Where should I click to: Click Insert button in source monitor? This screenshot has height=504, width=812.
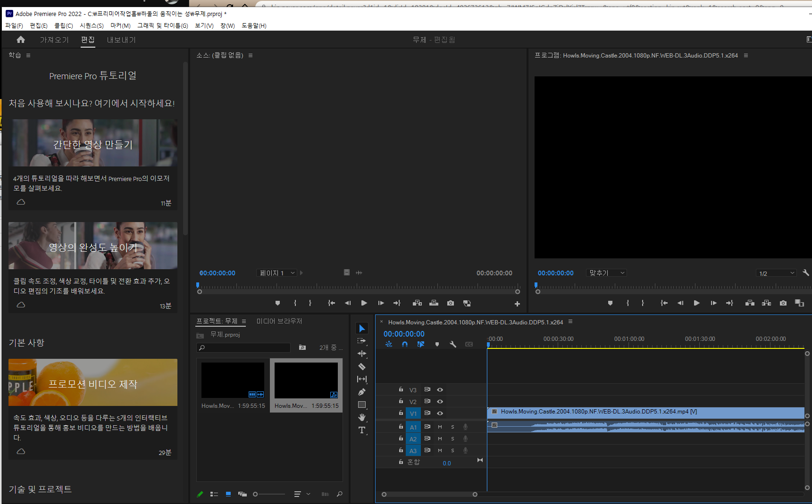click(417, 303)
